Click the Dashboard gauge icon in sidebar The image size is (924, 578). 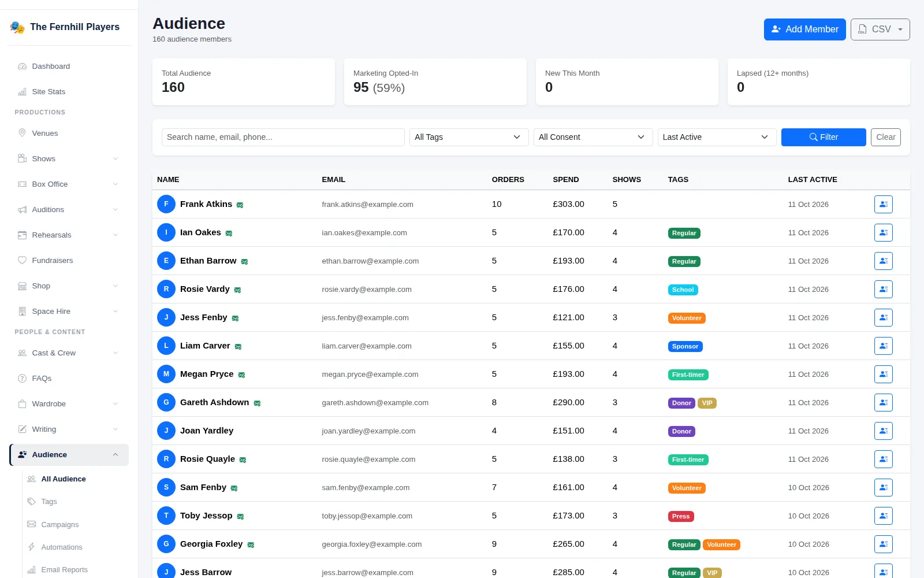tap(22, 66)
